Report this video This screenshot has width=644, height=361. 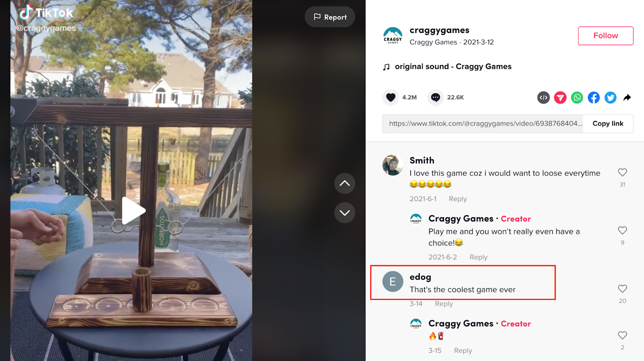coord(330,17)
